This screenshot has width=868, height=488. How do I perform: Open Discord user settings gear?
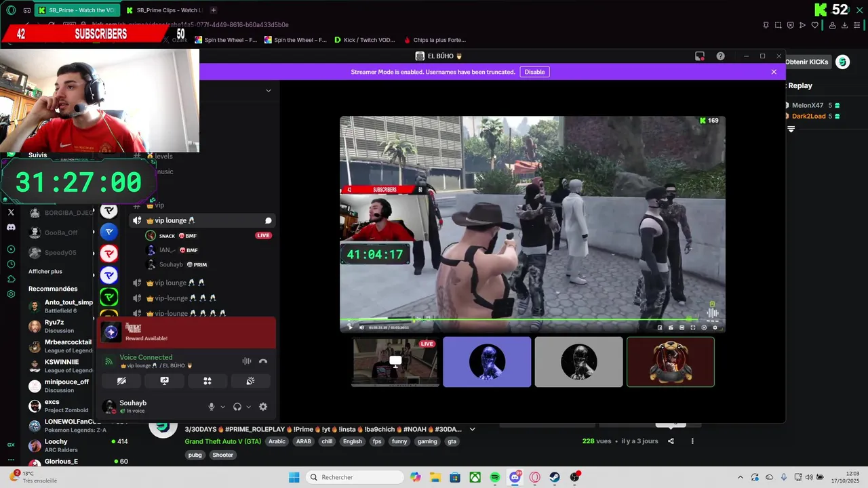point(263,407)
